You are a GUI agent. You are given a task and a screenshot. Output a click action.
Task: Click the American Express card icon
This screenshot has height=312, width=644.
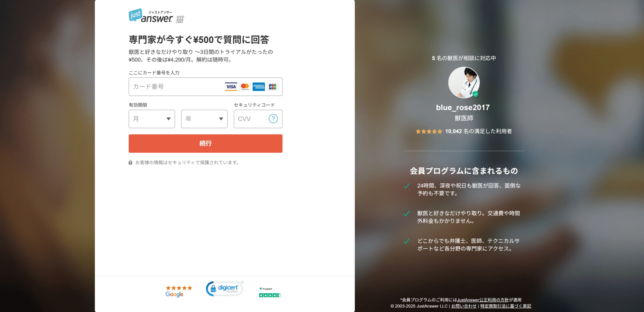point(259,87)
